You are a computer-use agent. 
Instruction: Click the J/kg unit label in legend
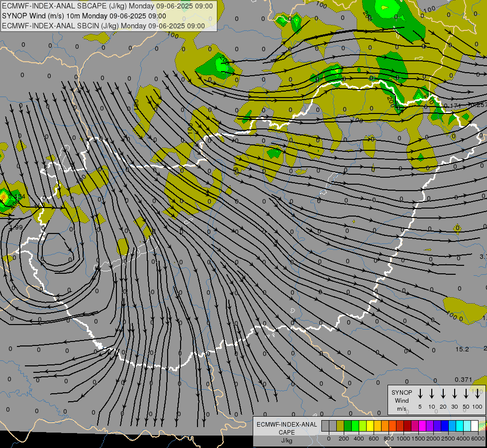[287, 441]
